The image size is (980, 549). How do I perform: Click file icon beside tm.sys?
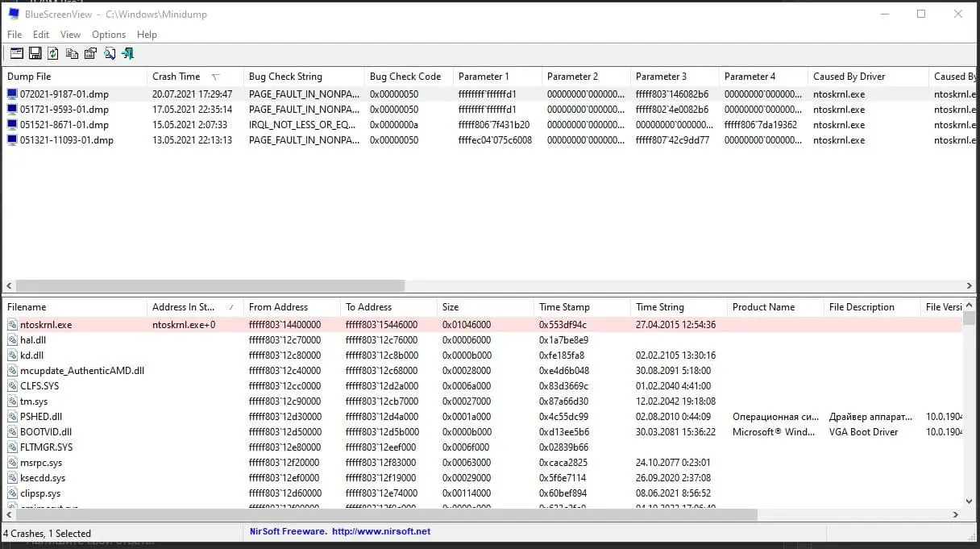12,401
